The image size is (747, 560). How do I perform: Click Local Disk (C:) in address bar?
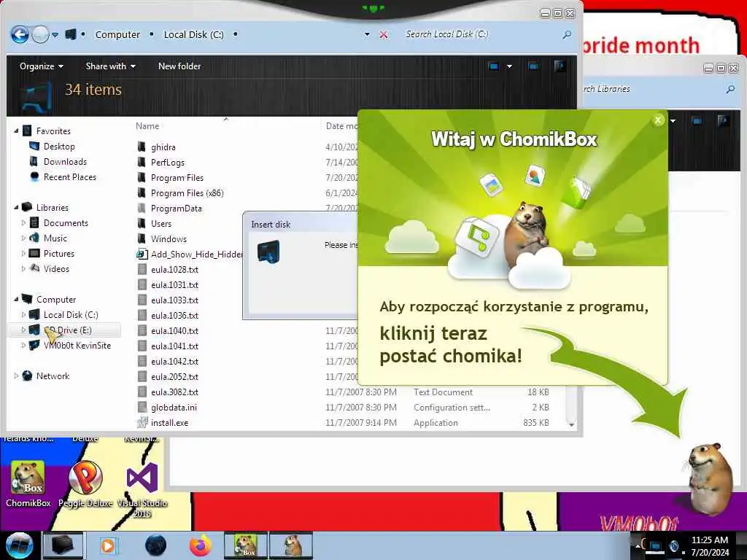193,34
